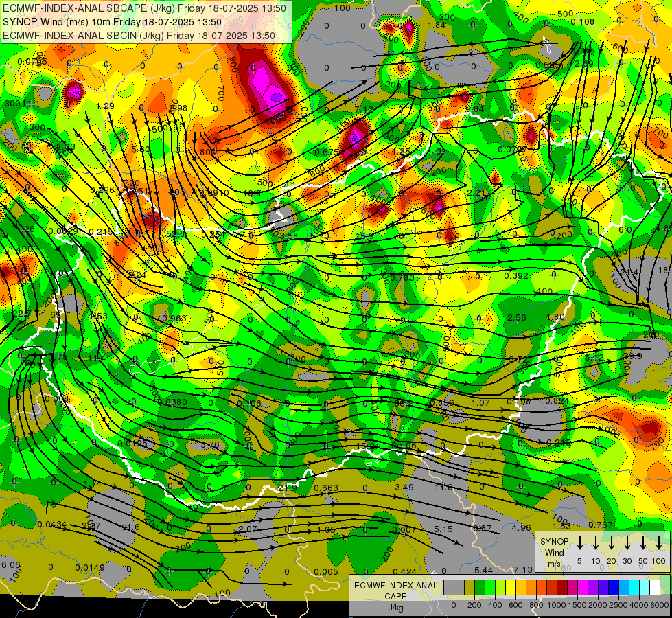
Task: Click the map value 2.56
Action: click(x=516, y=317)
